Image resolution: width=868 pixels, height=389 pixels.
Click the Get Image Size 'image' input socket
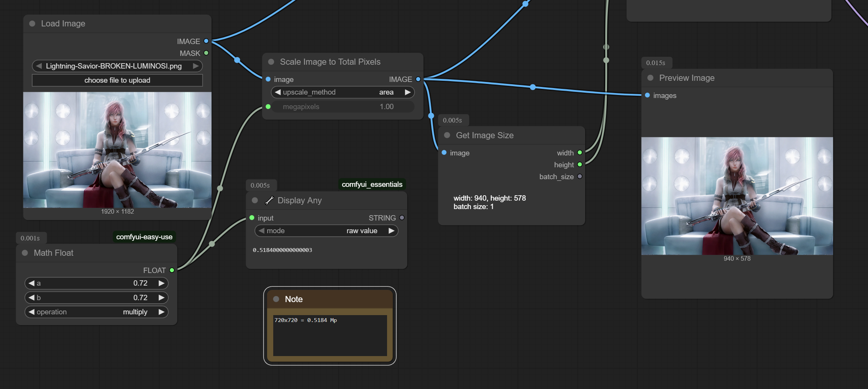pyautogui.click(x=444, y=153)
